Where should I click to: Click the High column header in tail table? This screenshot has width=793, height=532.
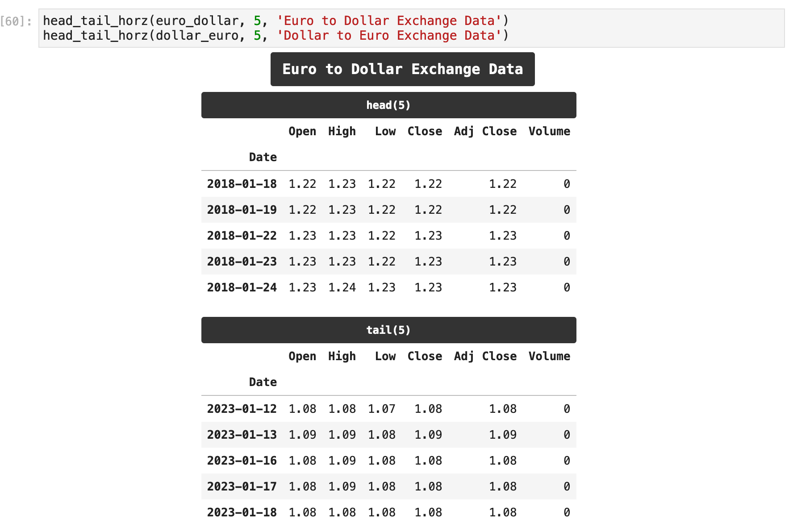(342, 356)
